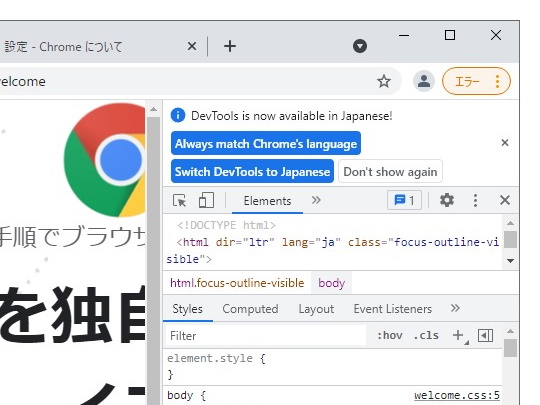
Task: Open the DevTools customize three-dot menu
Action: pos(475,200)
